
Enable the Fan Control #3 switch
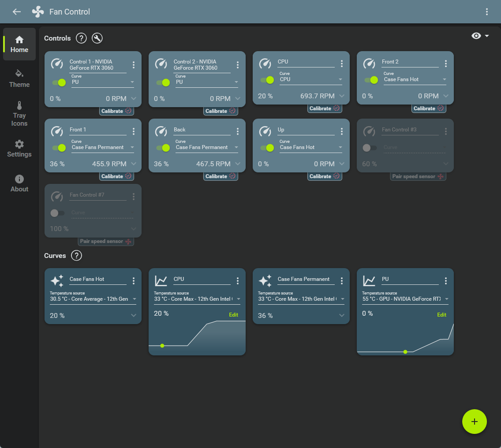pyautogui.click(x=369, y=148)
